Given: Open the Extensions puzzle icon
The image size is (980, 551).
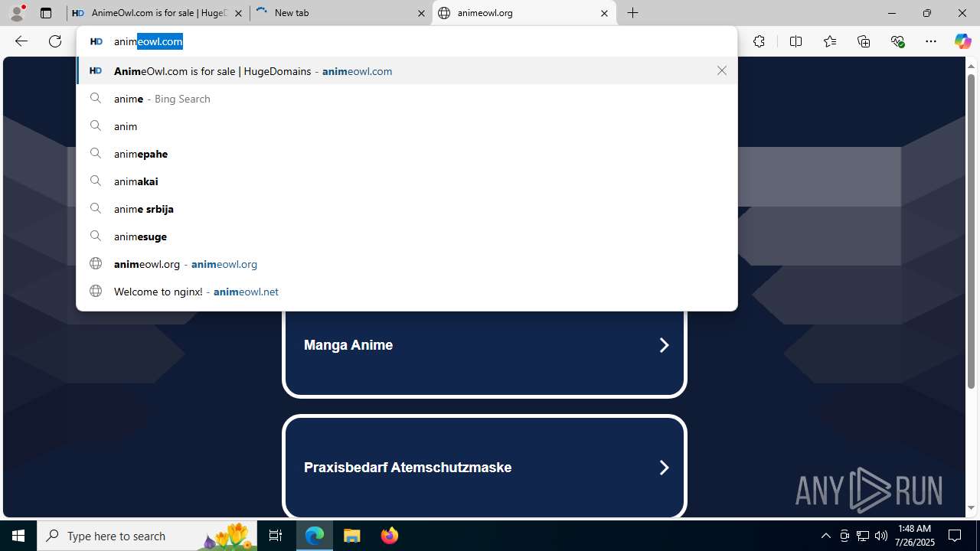Looking at the screenshot, I should click(759, 41).
